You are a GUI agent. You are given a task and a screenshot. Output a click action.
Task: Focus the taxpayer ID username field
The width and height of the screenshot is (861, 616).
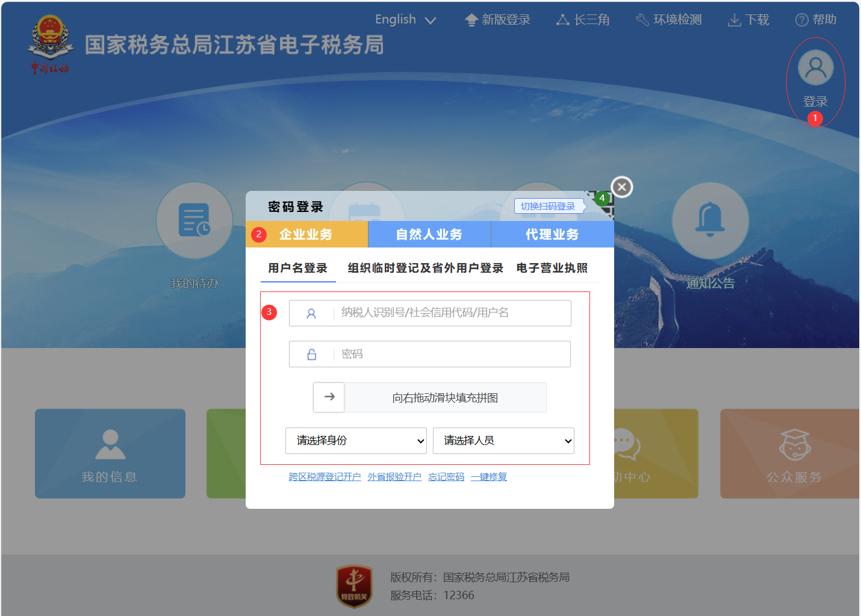coord(430,313)
